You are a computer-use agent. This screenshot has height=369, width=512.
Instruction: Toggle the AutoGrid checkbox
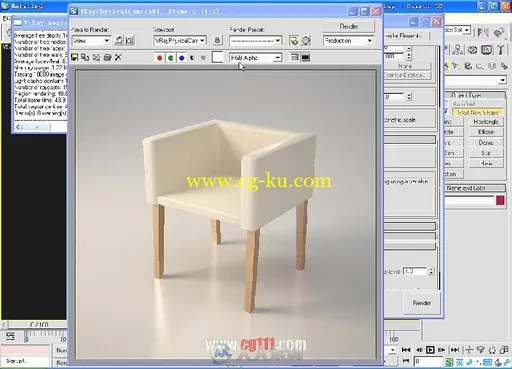click(x=447, y=103)
